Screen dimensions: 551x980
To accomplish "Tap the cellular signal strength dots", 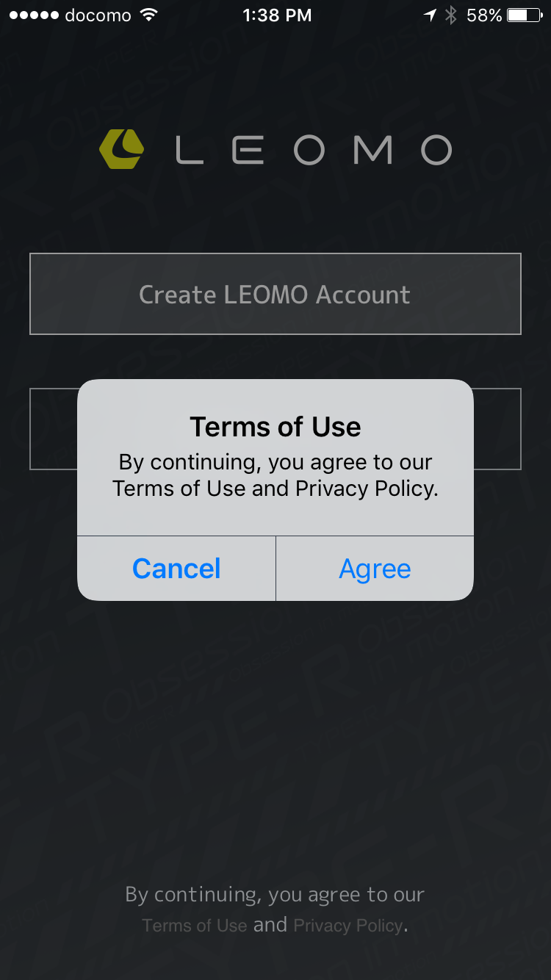I will (x=33, y=15).
